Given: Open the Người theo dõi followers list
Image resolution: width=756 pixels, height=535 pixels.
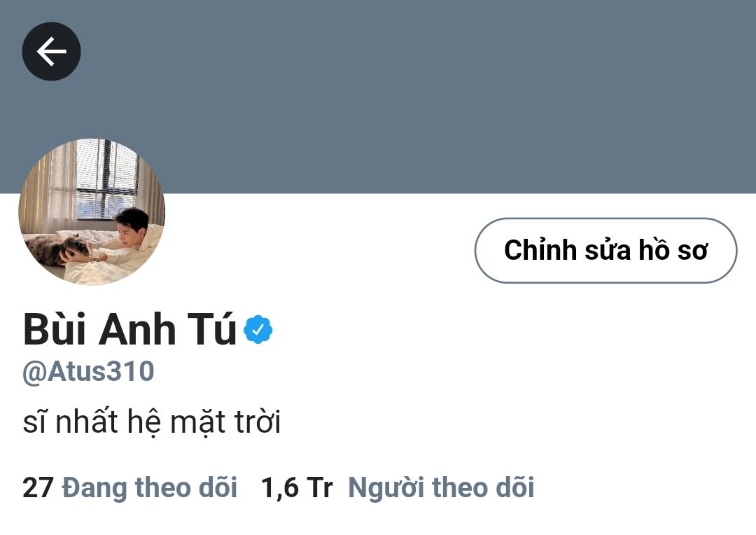Looking at the screenshot, I should click(441, 487).
